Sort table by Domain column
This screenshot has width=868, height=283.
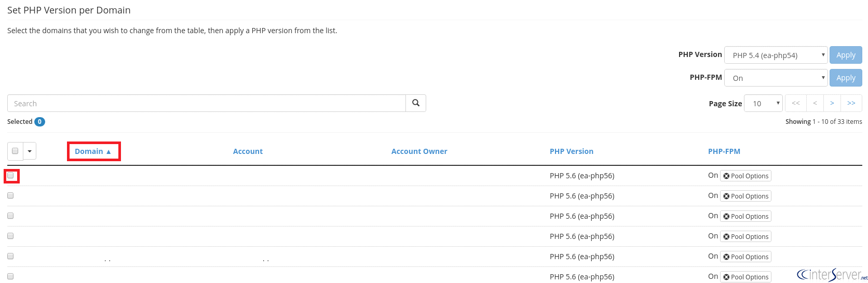pos(93,151)
